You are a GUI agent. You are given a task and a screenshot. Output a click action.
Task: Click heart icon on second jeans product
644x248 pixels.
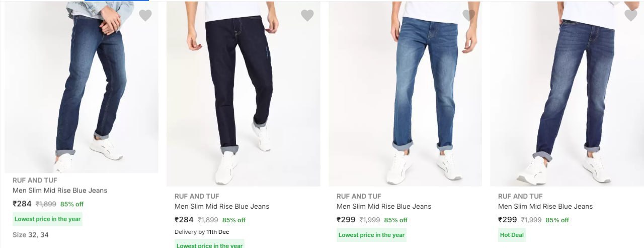coord(307,16)
